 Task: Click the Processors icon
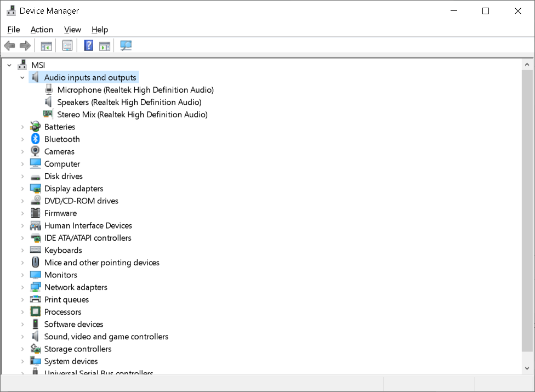36,311
